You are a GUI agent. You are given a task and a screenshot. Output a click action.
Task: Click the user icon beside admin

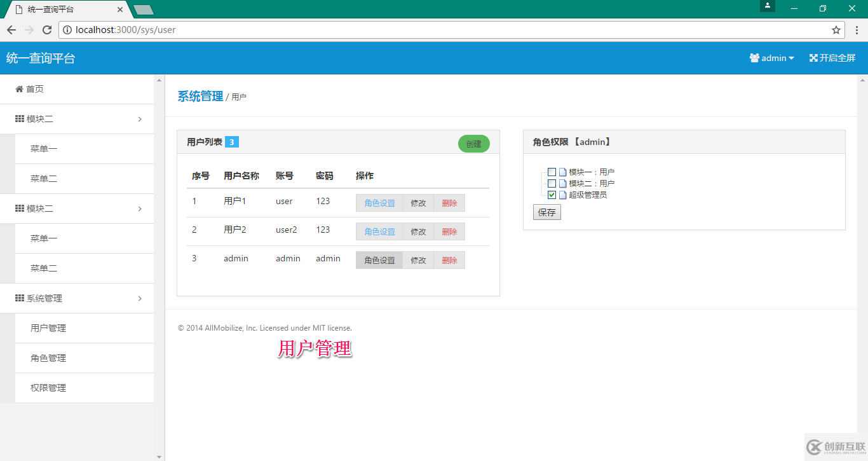click(x=754, y=58)
